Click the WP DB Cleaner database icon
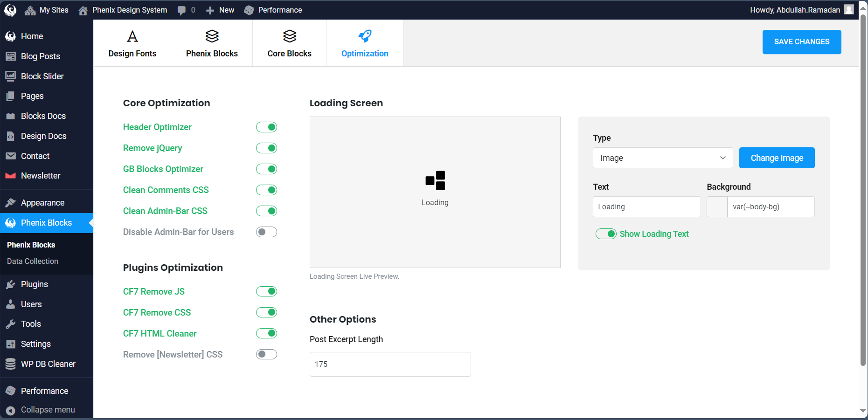Image resolution: width=868 pixels, height=420 pixels. click(10, 364)
